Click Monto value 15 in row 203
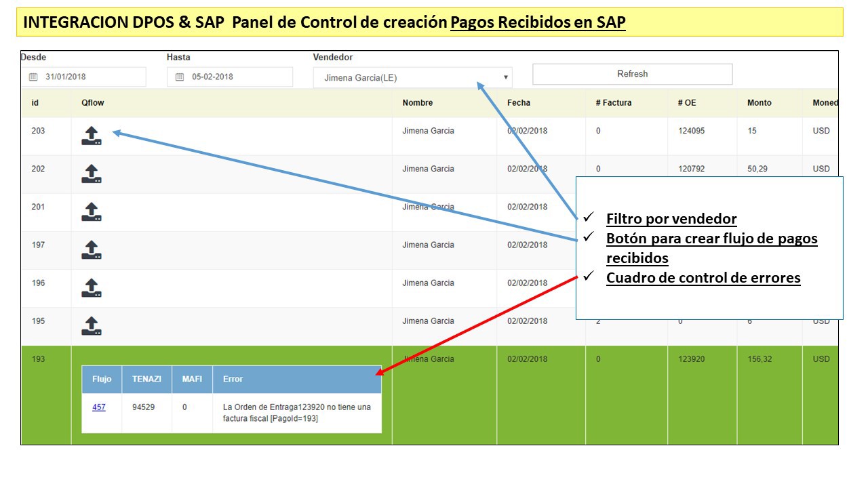 point(752,131)
